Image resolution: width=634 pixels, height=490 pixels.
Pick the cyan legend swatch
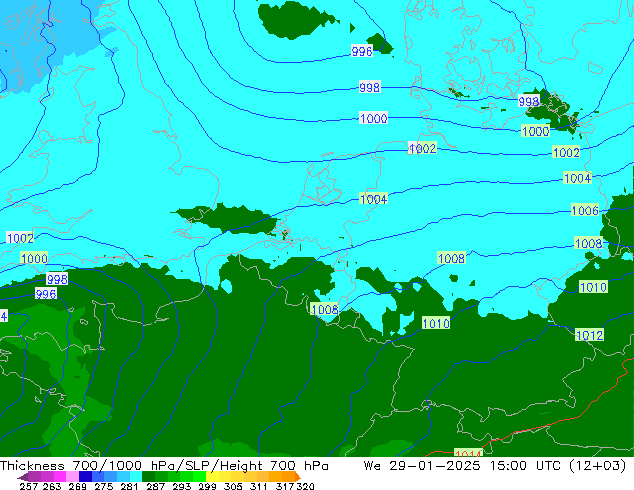point(136,477)
